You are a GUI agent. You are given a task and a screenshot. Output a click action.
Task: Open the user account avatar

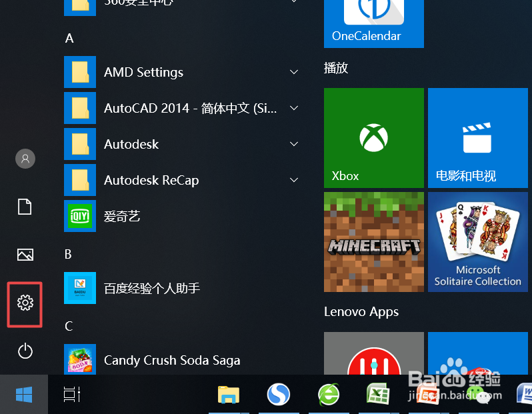coord(25,159)
